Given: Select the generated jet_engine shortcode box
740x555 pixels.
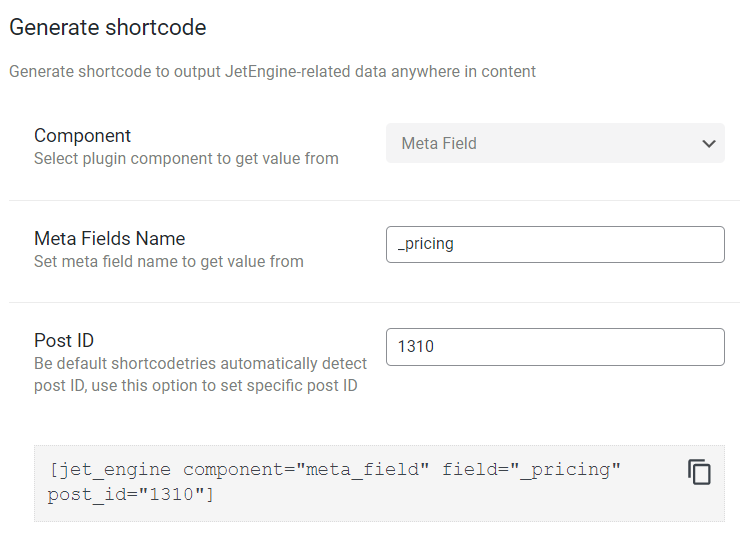Looking at the screenshot, I should pos(379,483).
